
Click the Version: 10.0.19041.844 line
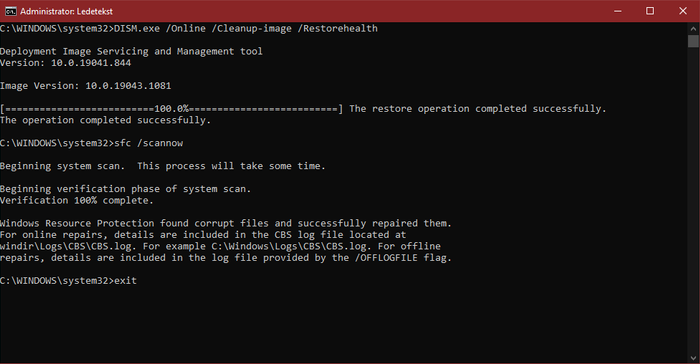point(66,63)
